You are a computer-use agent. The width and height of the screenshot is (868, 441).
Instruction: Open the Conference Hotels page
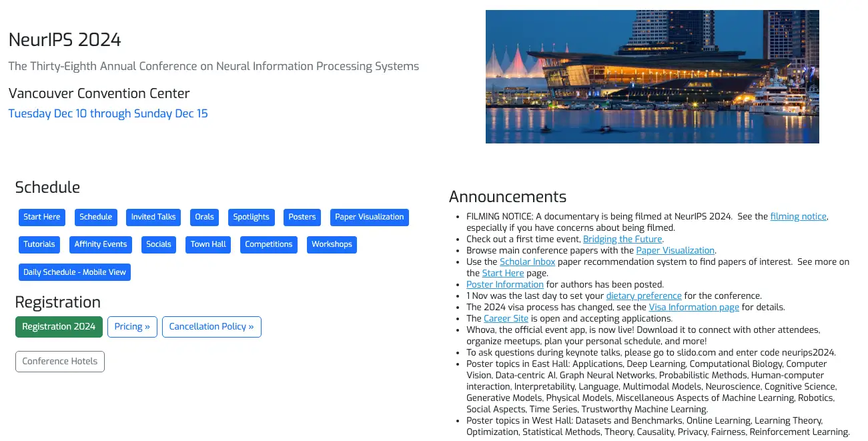click(60, 362)
